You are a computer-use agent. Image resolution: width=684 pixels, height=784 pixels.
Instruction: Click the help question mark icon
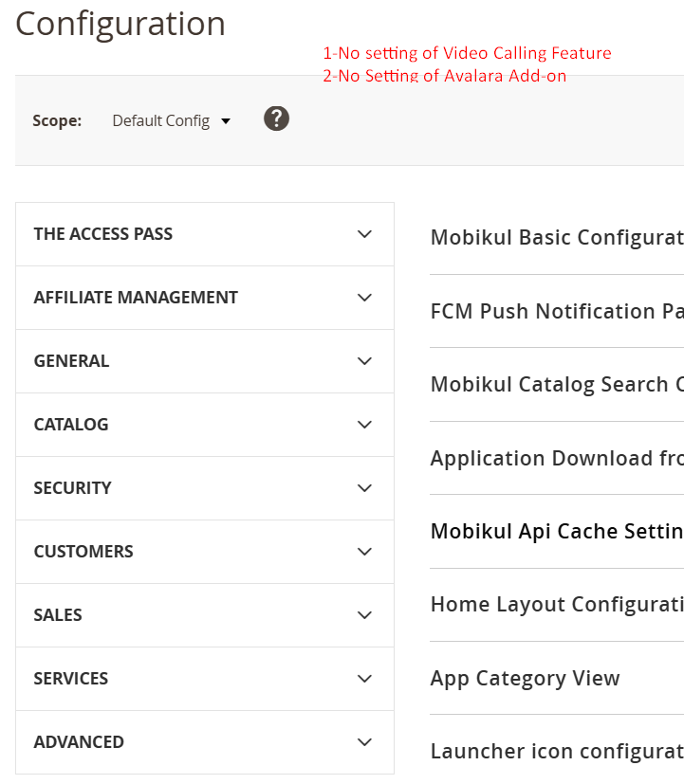(276, 119)
